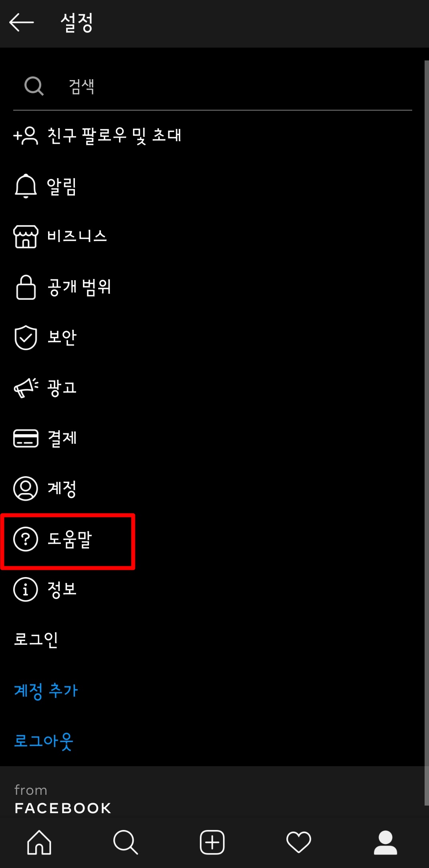Tap the back arrow in header

click(x=22, y=22)
